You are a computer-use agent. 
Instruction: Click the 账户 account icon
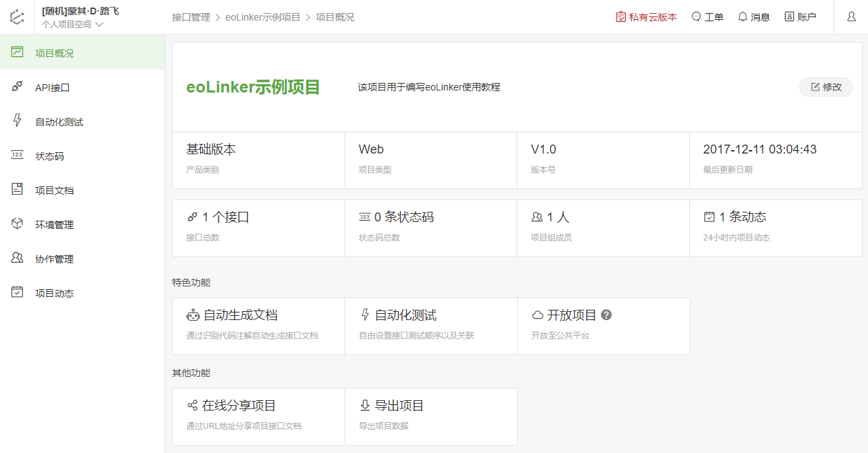tap(789, 17)
